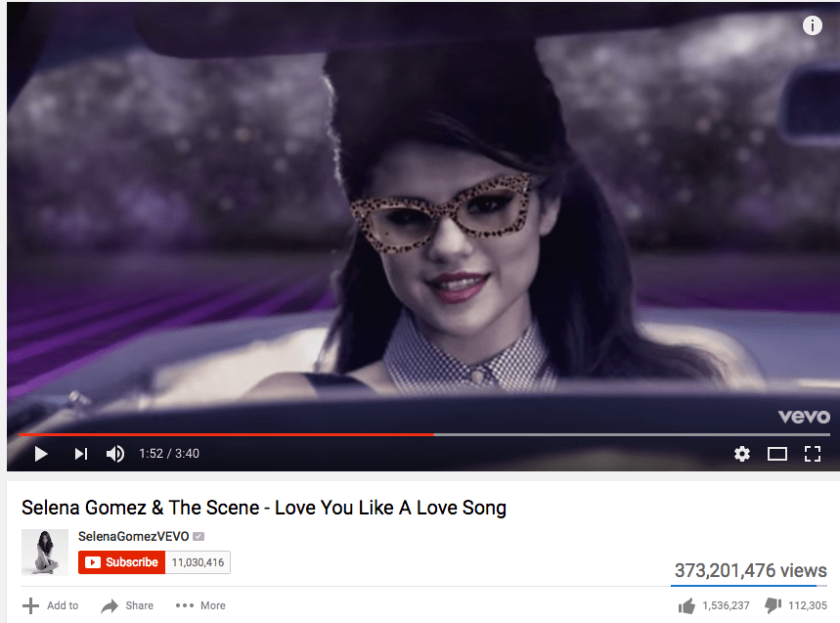Screen dimensions: 840x623
Task: Open the SelenaGomezVEVO channel link
Action: coord(133,536)
